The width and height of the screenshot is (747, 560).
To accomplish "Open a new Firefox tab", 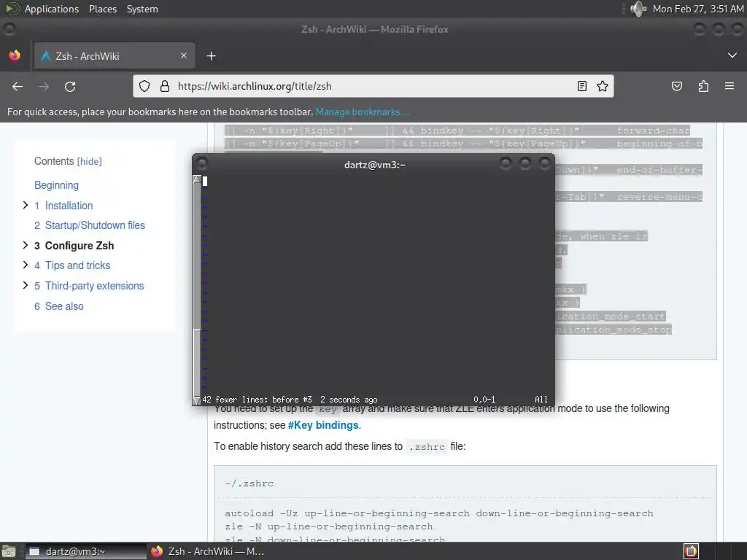I will point(211,56).
